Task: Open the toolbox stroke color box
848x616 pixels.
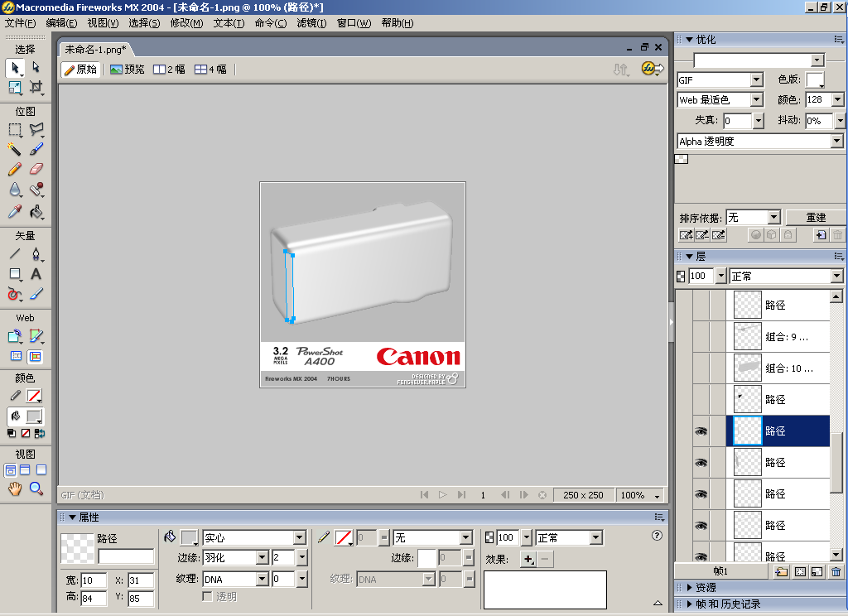Action: tap(34, 397)
